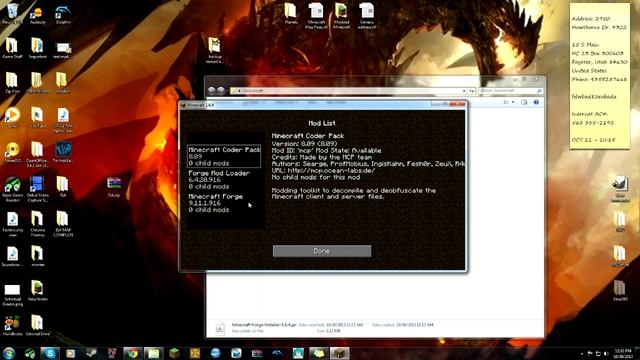The width and height of the screenshot is (640, 360).
Task: Open the Zip Files folder
Action: point(12,83)
